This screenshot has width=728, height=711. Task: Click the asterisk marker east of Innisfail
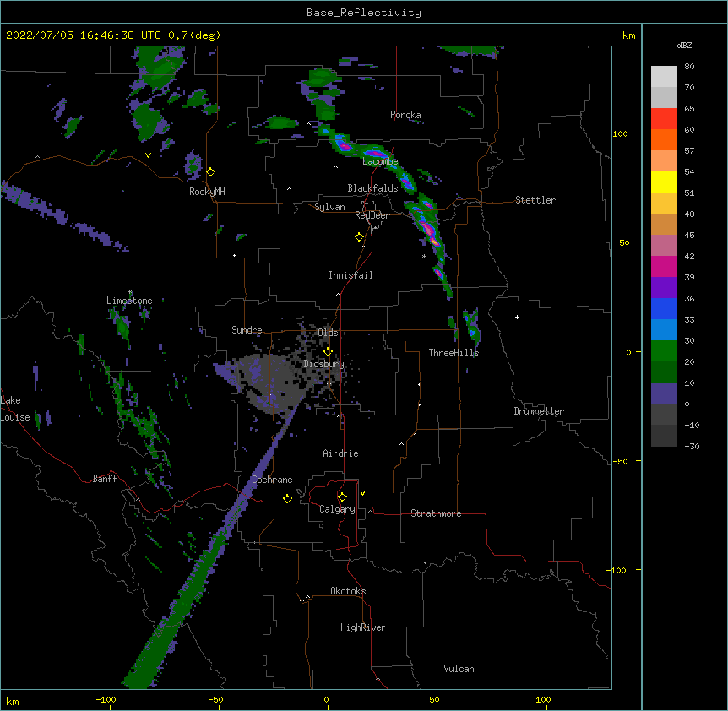(x=424, y=256)
